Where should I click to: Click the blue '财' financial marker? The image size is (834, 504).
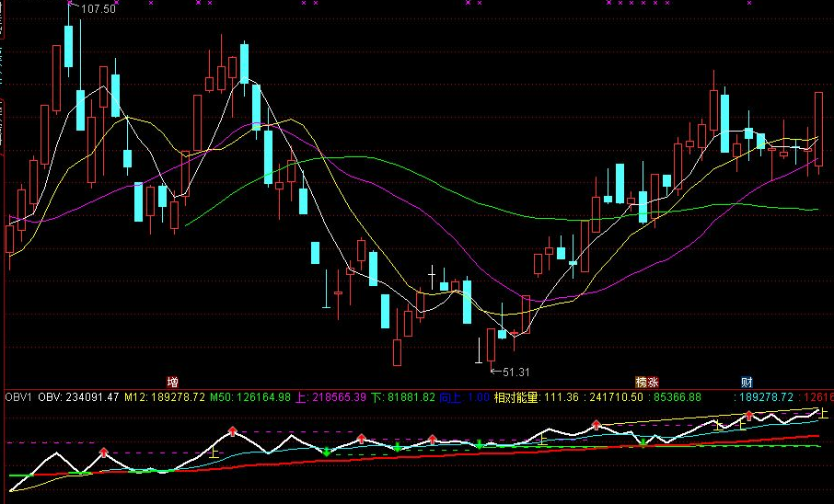coord(747,382)
